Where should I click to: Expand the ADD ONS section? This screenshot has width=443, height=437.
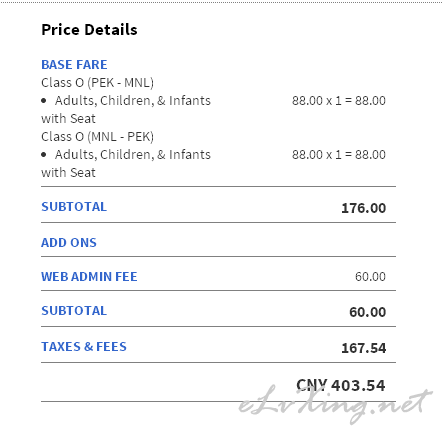[69, 243]
